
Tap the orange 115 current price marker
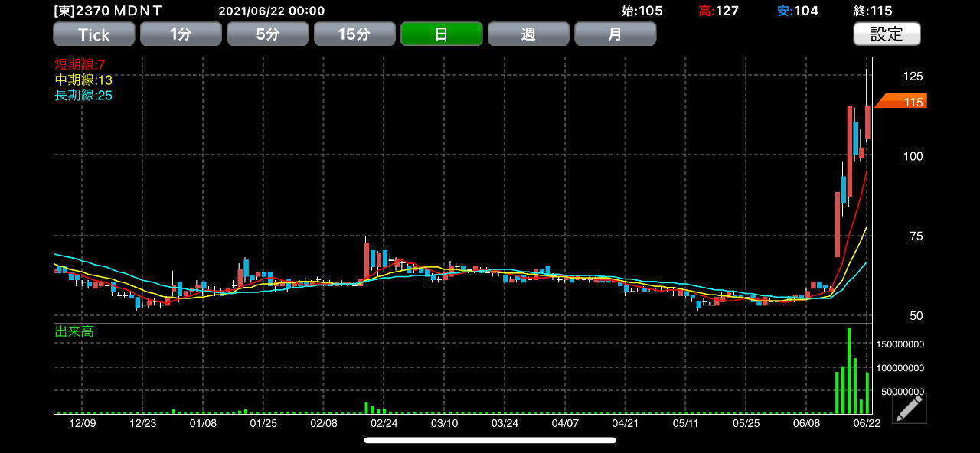[x=901, y=101]
